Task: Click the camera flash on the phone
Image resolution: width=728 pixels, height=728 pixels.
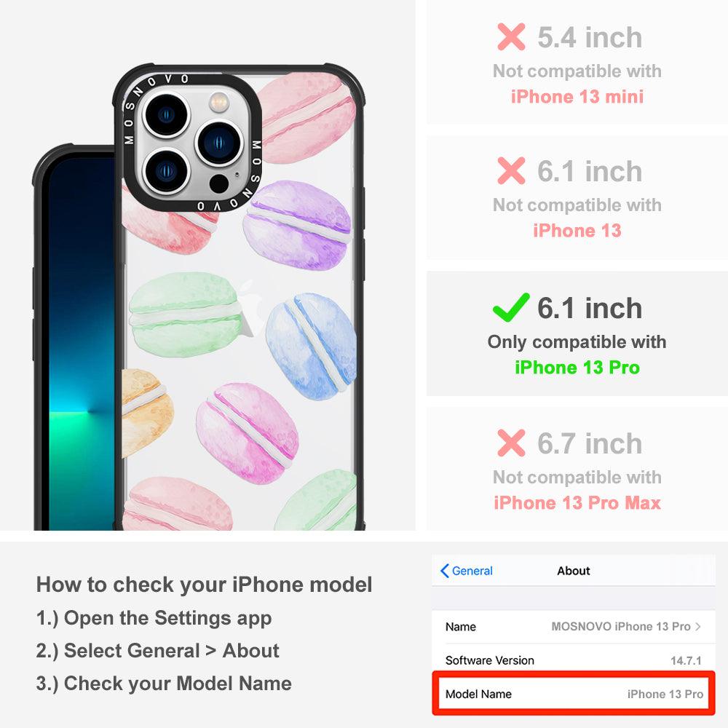Action: click(x=219, y=101)
